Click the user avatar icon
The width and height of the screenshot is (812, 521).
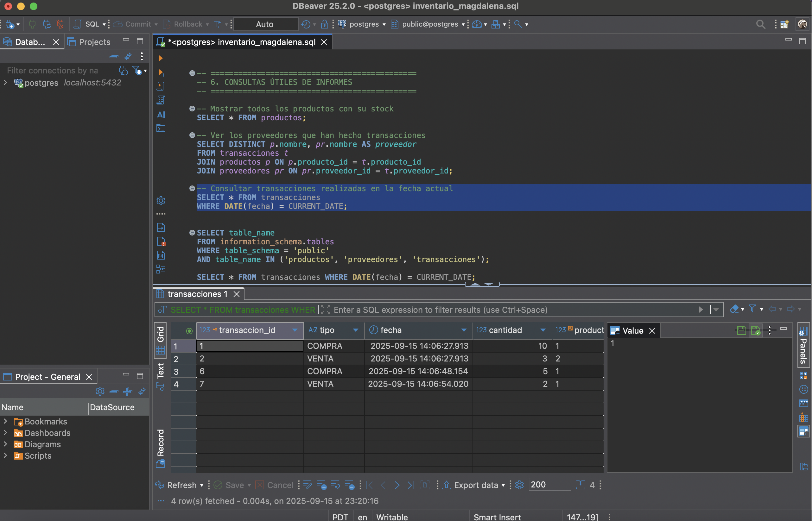point(802,24)
